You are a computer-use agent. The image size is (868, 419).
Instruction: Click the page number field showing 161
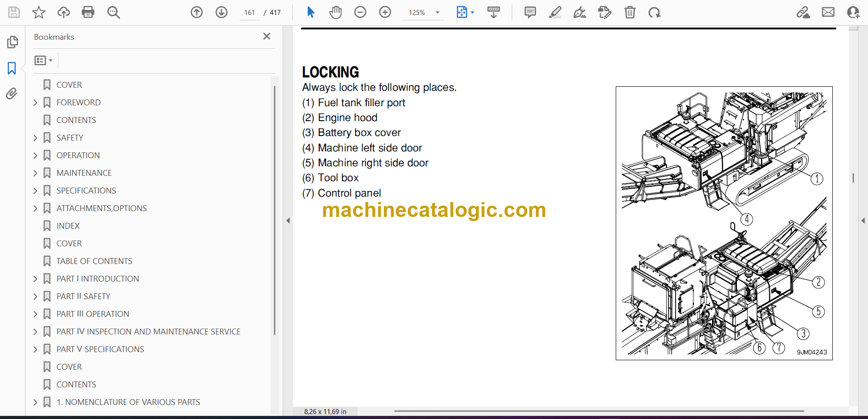tap(250, 13)
